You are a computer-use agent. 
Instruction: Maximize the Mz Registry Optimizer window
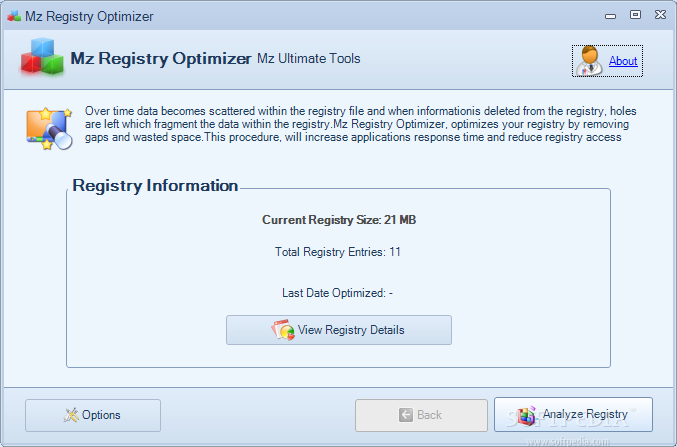point(635,15)
